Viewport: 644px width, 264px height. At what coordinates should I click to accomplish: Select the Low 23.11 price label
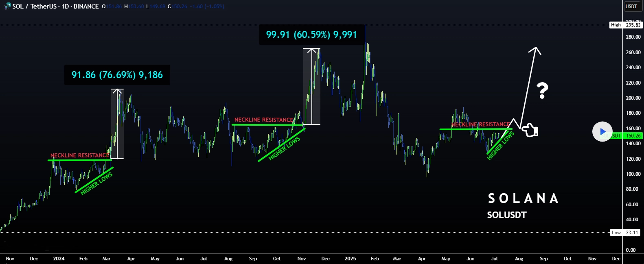tap(626, 233)
